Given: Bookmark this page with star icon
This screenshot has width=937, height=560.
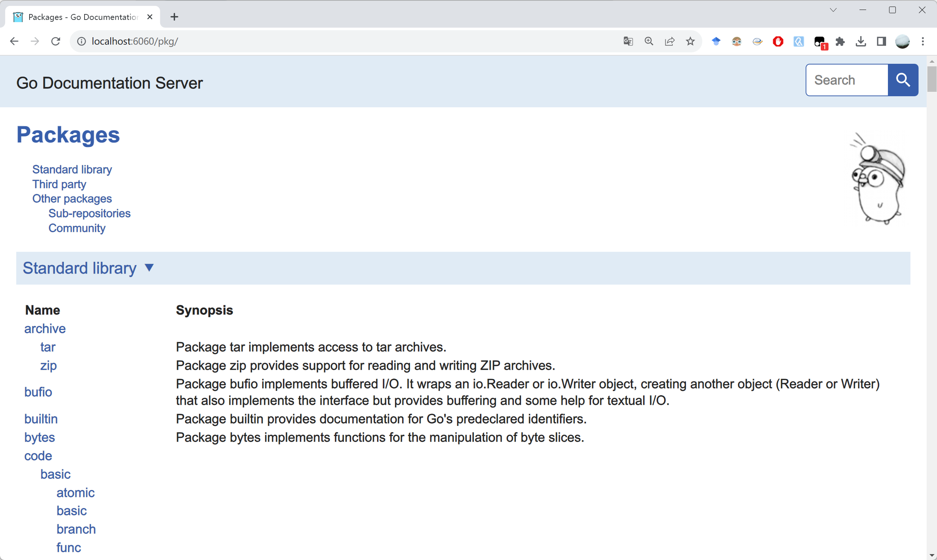Looking at the screenshot, I should point(690,41).
